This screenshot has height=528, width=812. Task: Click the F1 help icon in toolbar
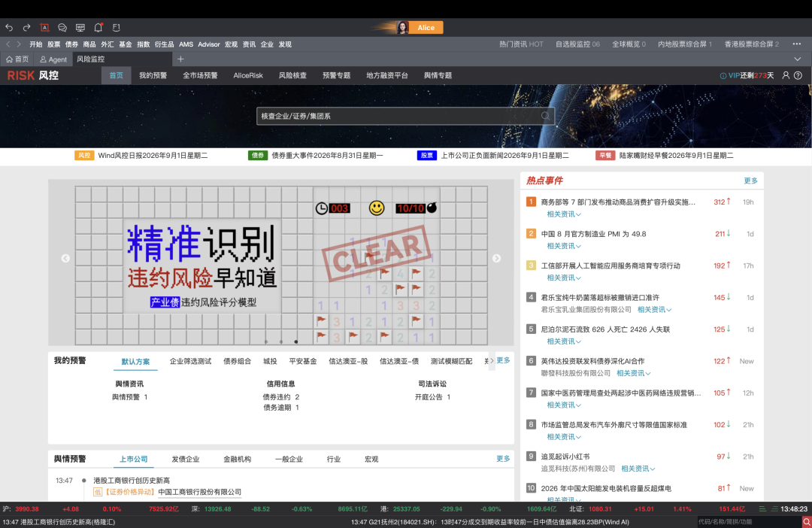pos(116,28)
